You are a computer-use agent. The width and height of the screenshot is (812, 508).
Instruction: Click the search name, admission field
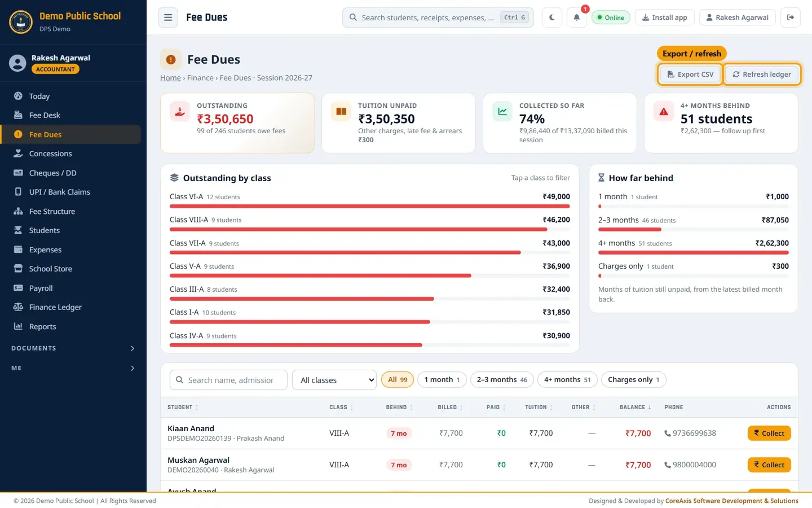[228, 380]
